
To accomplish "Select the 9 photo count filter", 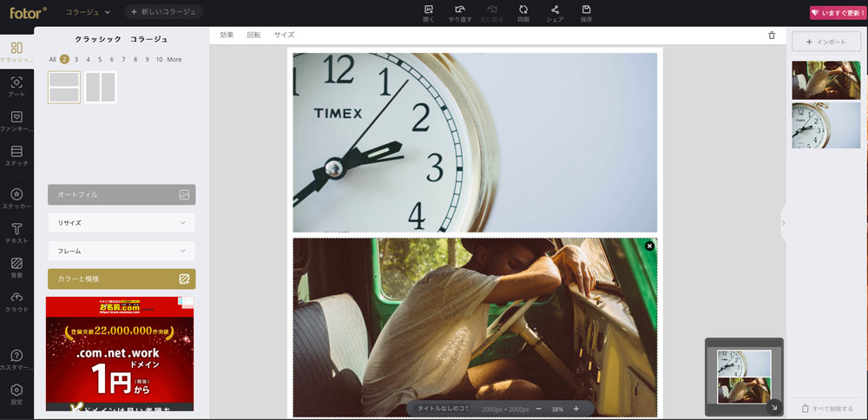I will 147,60.
